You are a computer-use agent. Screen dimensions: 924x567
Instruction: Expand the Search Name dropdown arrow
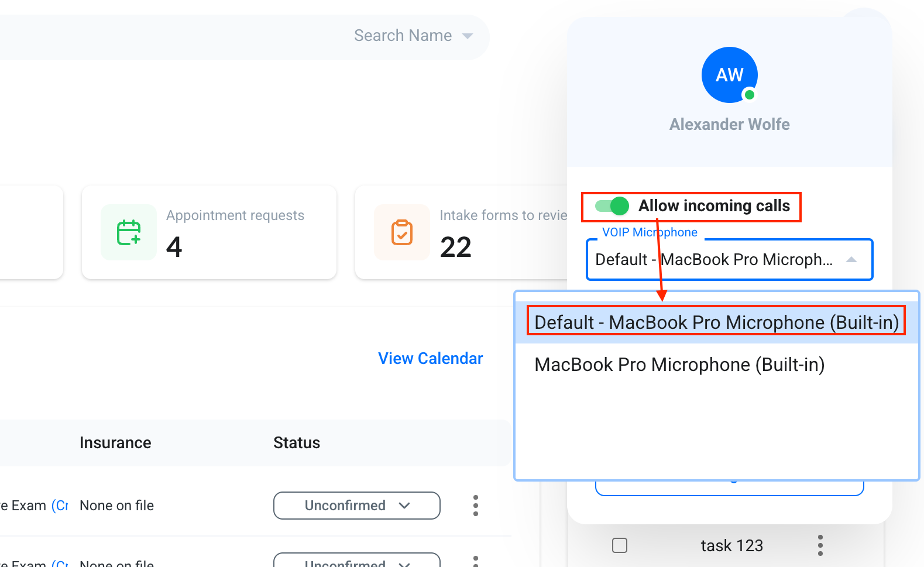(468, 36)
